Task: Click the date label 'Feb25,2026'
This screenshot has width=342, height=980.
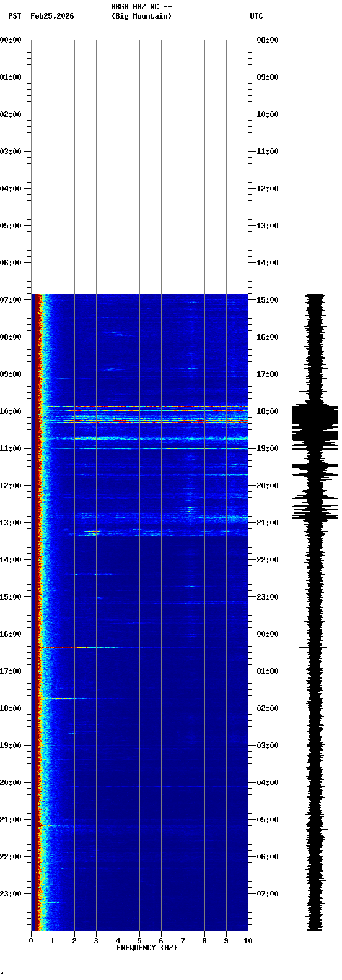Action: point(52,16)
